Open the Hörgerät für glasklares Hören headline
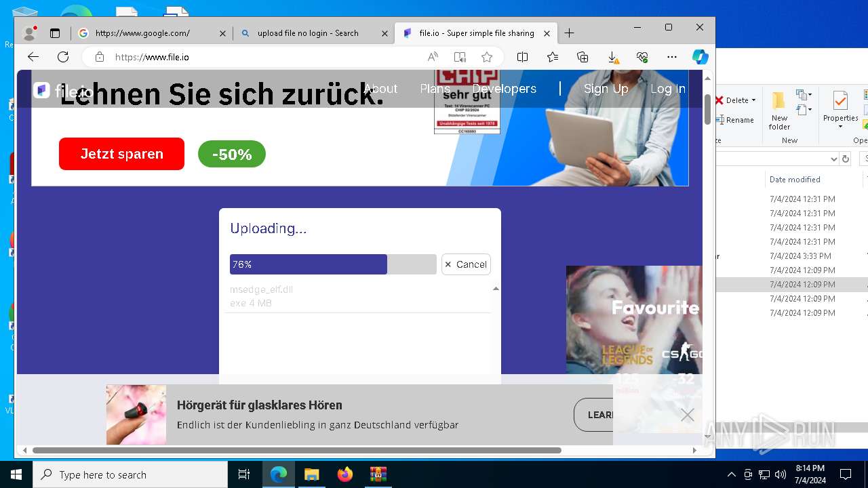868x488 pixels. [x=259, y=405]
